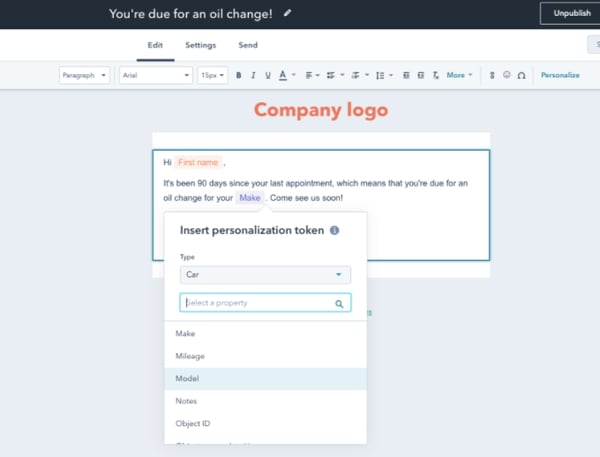
Task: Select Mileage property from list
Action: coord(265,356)
